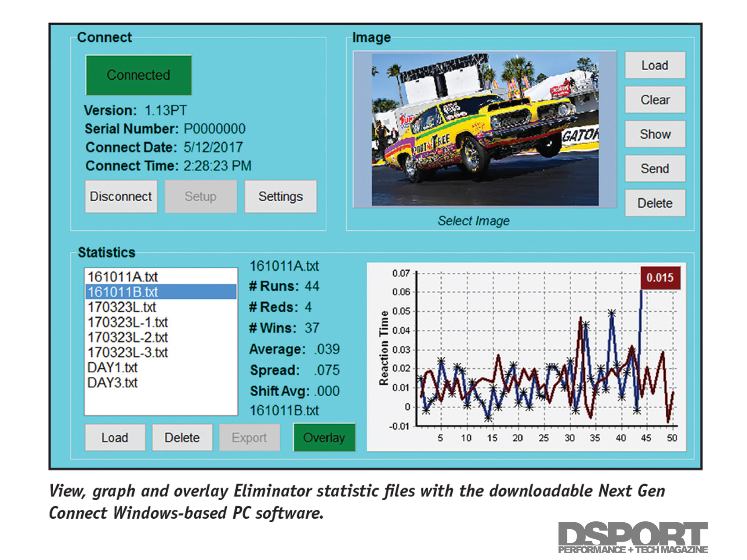747x560 pixels.
Task: Clear the loaded image
Action: [655, 100]
